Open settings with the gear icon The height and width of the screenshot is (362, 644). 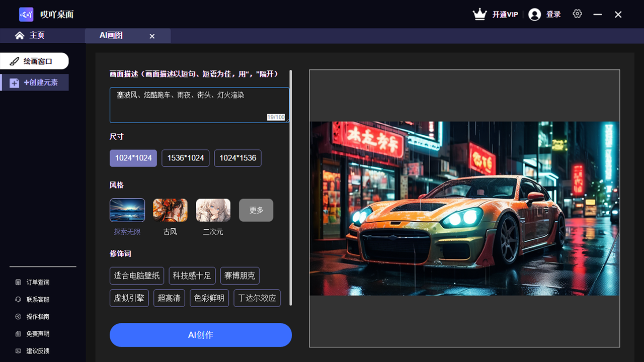(577, 14)
